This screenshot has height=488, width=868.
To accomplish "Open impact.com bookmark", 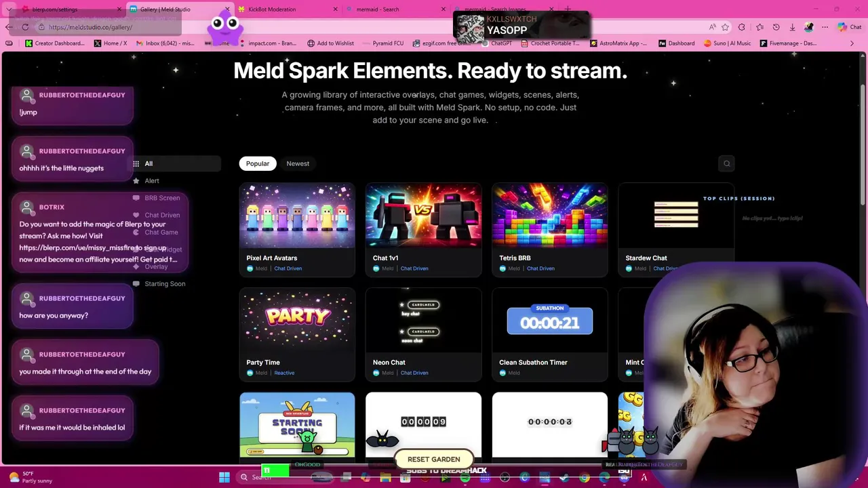I will click(269, 43).
